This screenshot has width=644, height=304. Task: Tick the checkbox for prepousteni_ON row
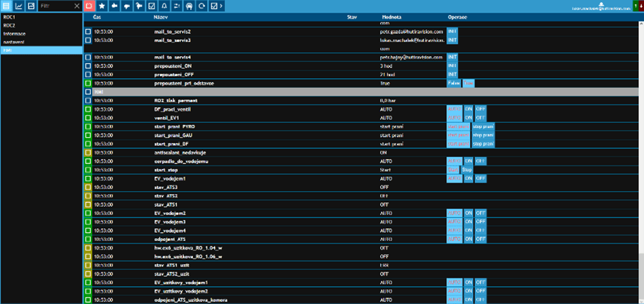88,65
